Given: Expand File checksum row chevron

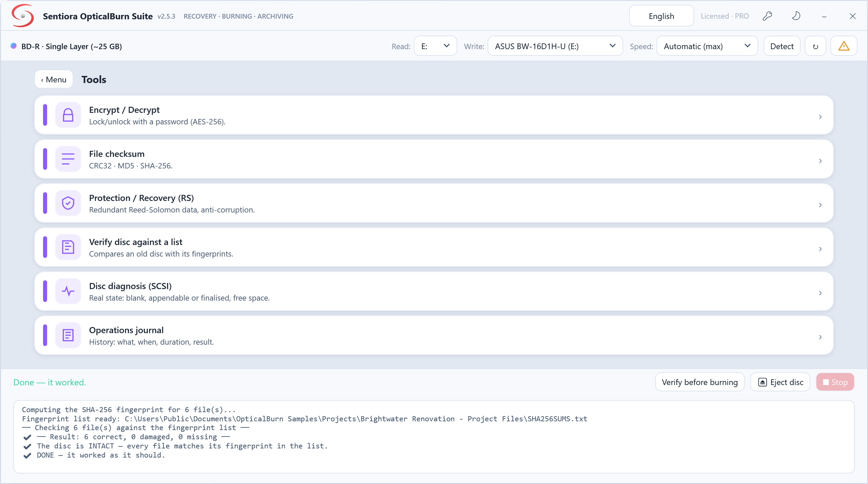Looking at the screenshot, I should tap(820, 161).
